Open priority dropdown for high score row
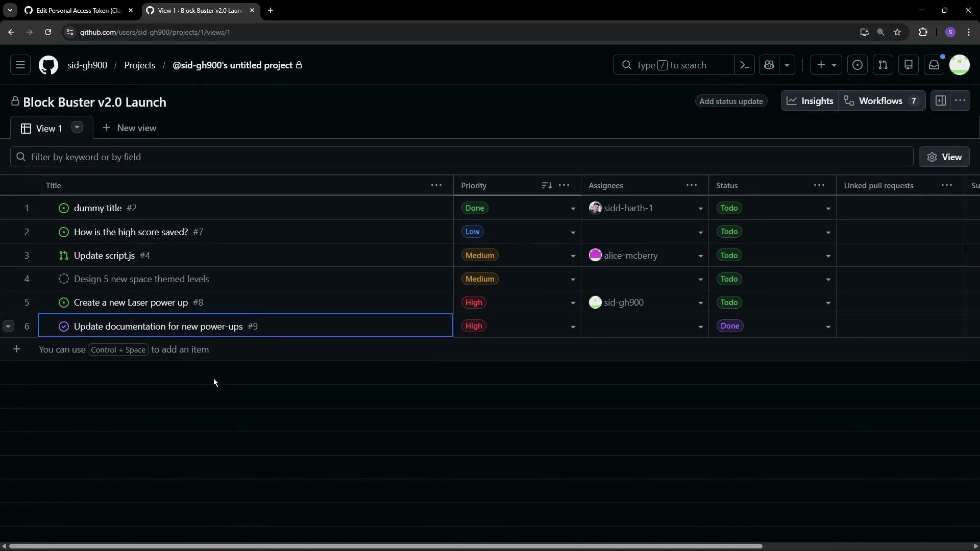This screenshot has height=551, width=980. [x=573, y=233]
